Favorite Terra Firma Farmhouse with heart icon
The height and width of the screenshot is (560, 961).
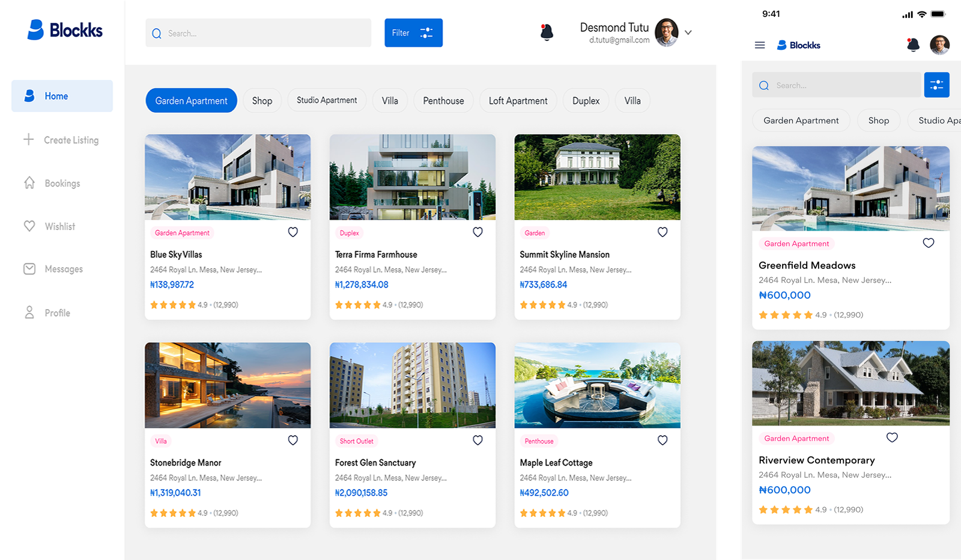click(x=477, y=232)
